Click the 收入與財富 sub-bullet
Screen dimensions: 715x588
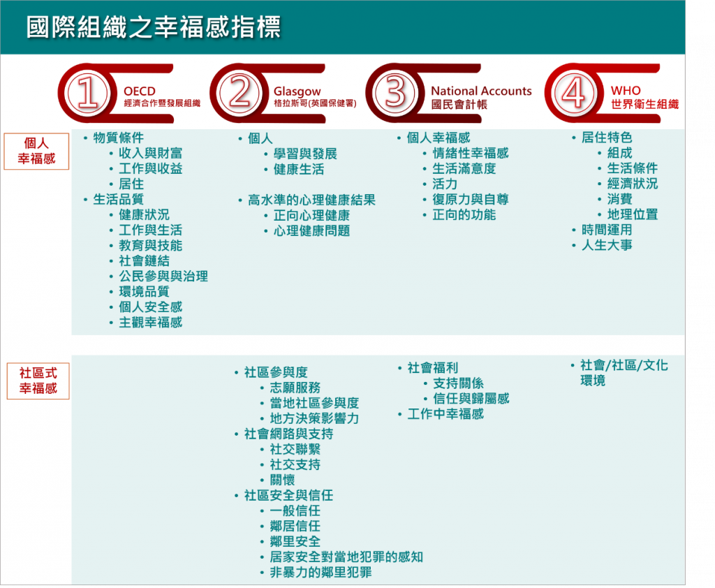coord(151,153)
